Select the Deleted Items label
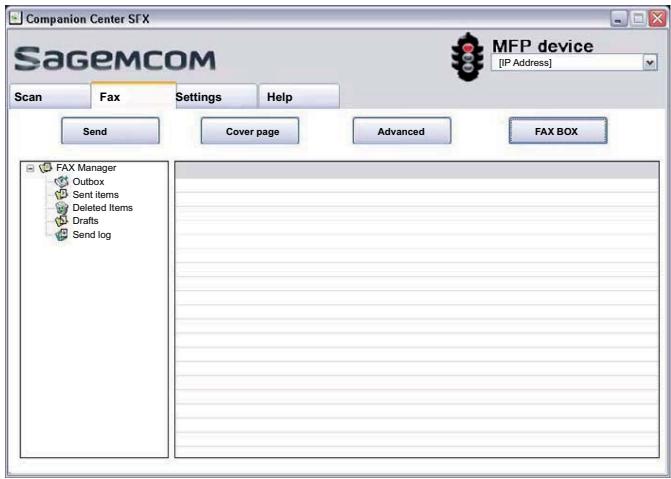671x479 pixels. (x=103, y=208)
